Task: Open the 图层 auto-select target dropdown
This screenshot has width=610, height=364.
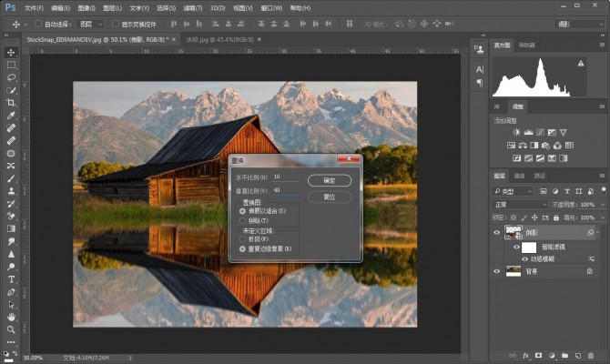Action: [x=91, y=24]
